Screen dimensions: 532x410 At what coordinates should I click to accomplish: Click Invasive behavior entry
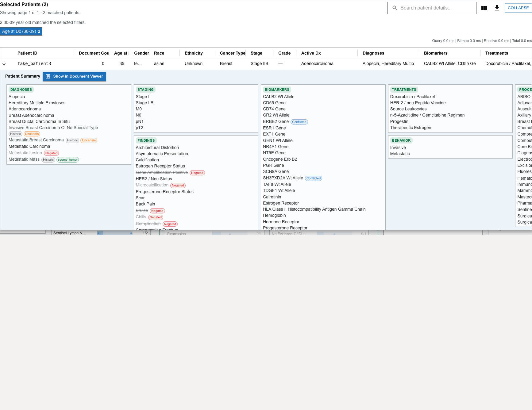pos(398,148)
